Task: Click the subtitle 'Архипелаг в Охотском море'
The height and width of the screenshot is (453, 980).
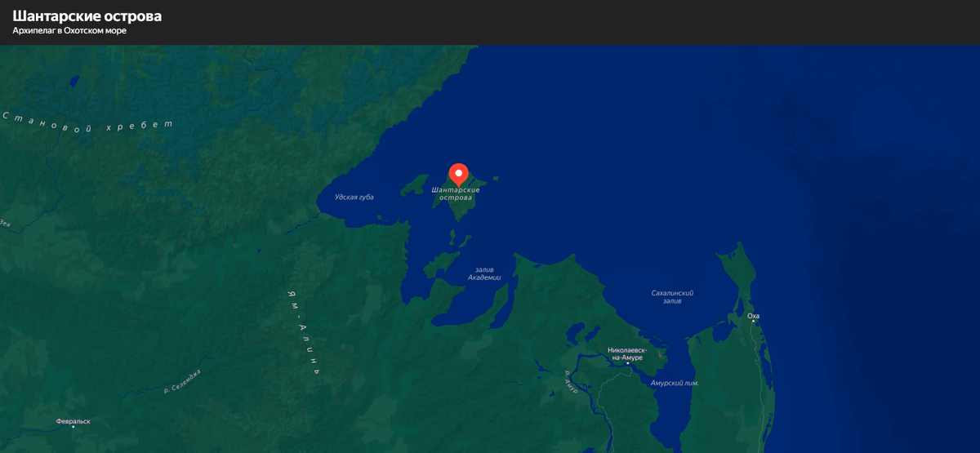Action: click(x=69, y=31)
